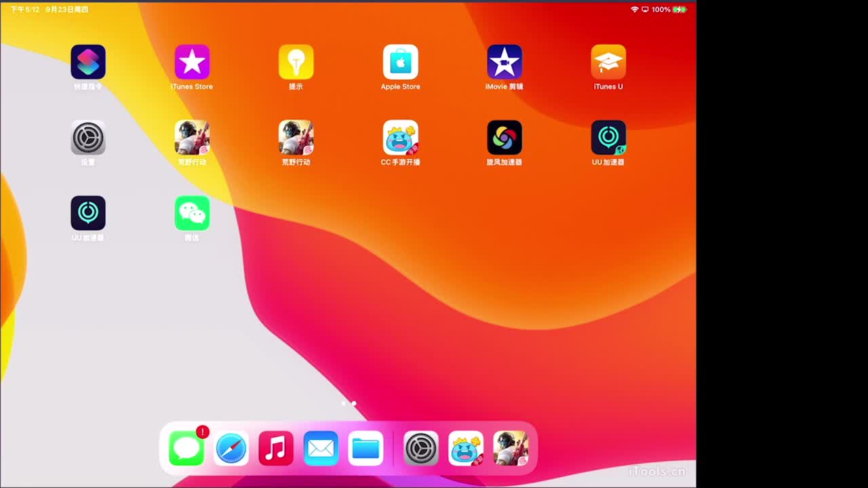Launch UU加速器 next to 微信
This screenshot has height=488, width=868.
point(88,213)
